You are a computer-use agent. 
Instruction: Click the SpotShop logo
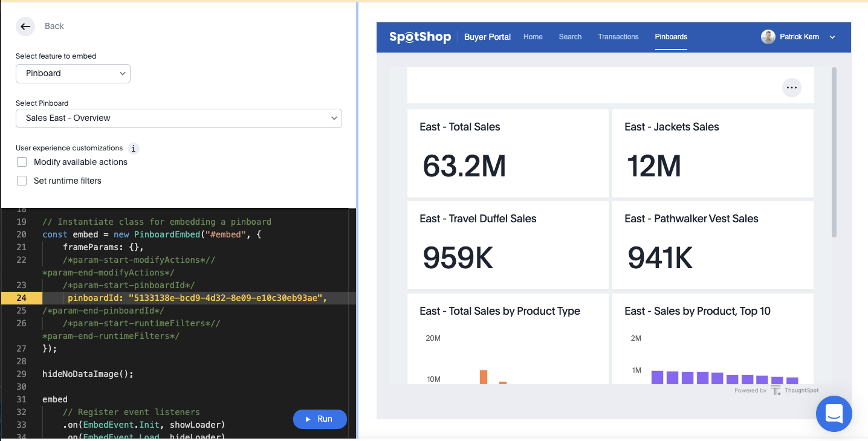[x=420, y=37]
